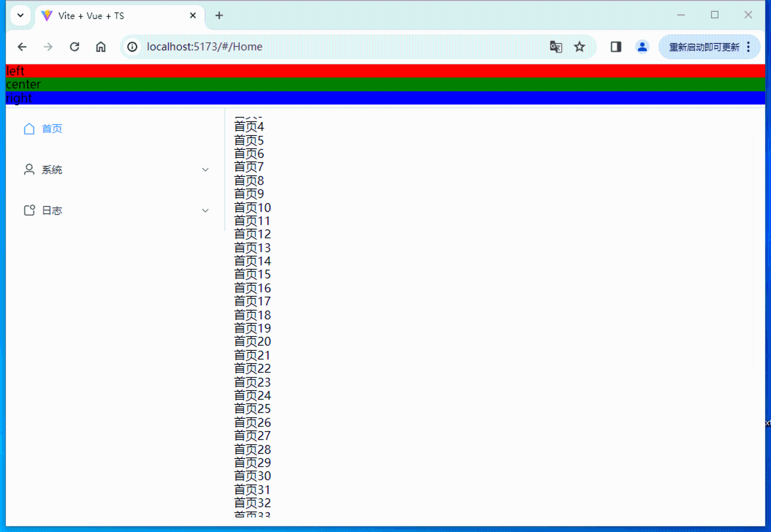This screenshot has width=771, height=532.
Task: Go to the browser home page
Action: [x=101, y=47]
